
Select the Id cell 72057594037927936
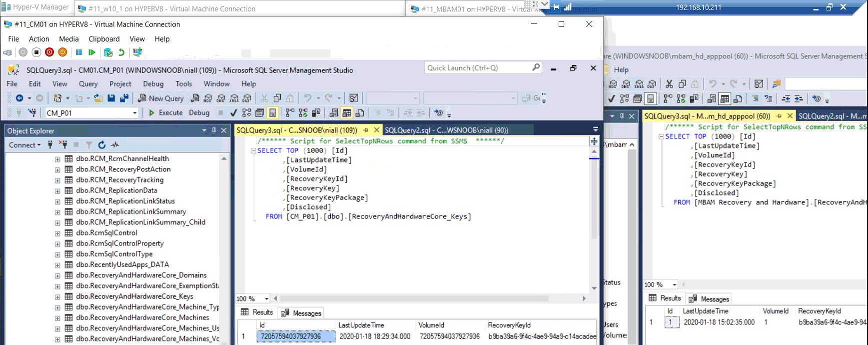point(296,336)
